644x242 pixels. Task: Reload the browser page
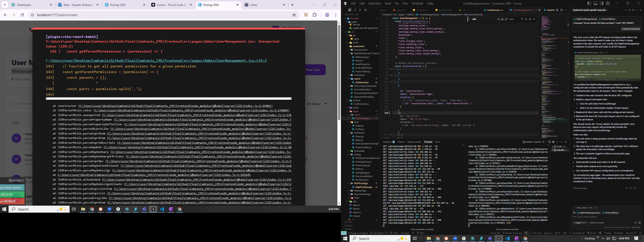point(22,15)
